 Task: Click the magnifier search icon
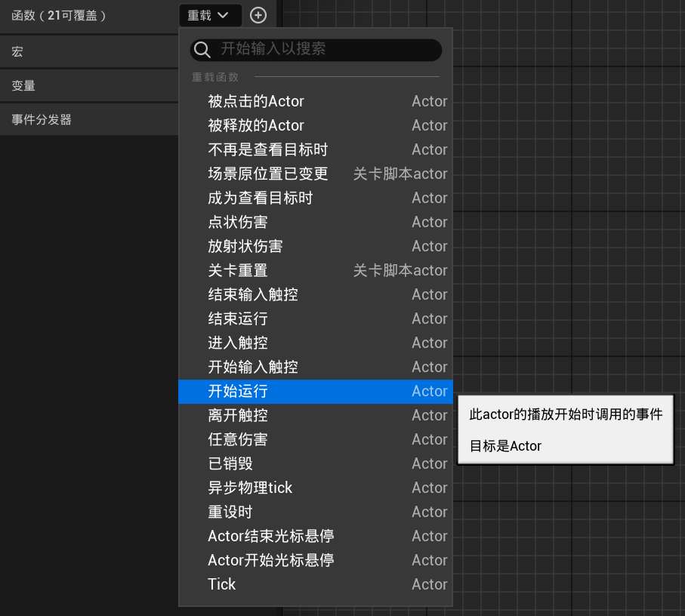pos(202,50)
